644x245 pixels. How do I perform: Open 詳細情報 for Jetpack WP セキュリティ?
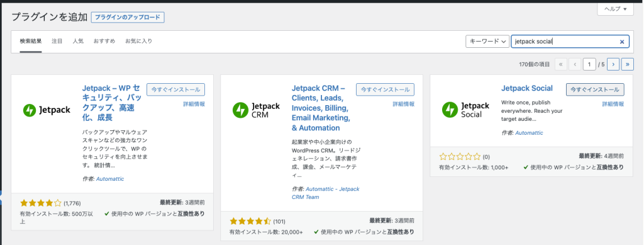click(x=194, y=104)
